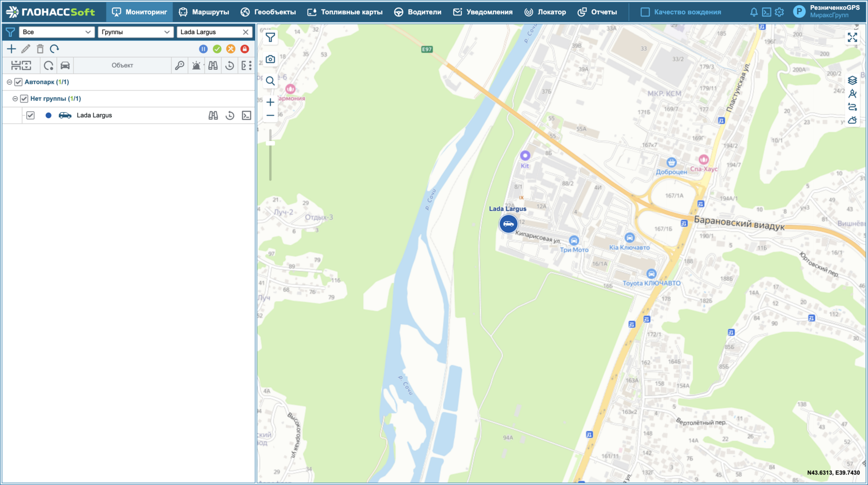Take a map screenshot with camera icon
This screenshot has height=485, width=868.
[x=270, y=59]
